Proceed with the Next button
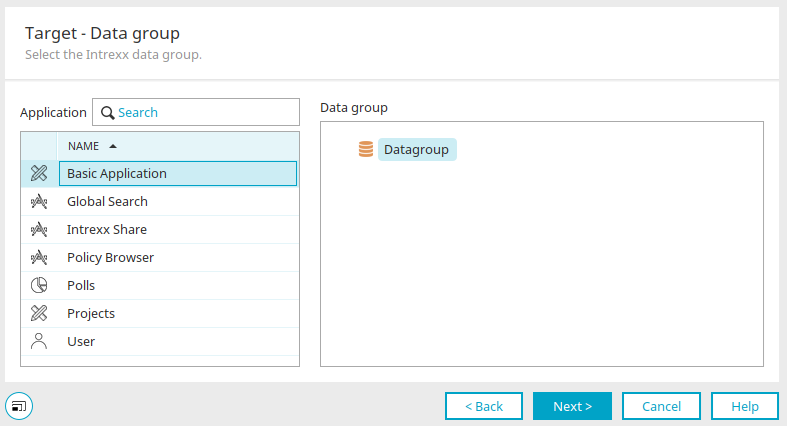This screenshot has height=426, width=787. coord(572,406)
